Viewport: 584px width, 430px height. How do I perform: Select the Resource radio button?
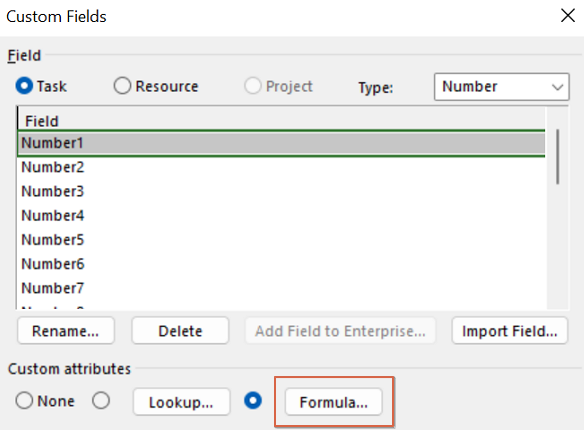[x=122, y=86]
